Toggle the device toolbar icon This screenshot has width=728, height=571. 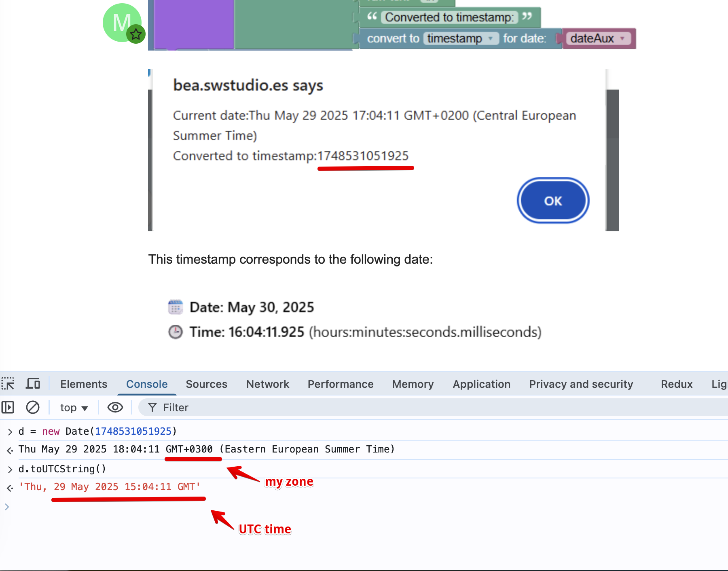click(33, 383)
